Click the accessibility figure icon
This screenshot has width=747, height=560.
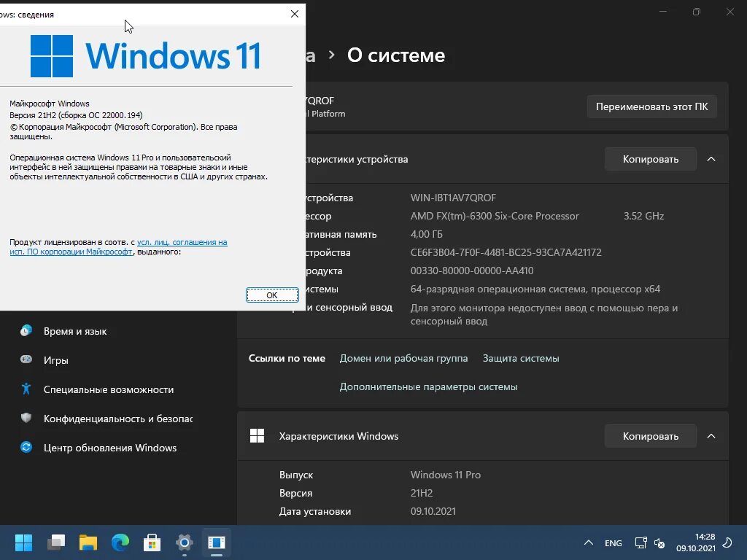[26, 389]
